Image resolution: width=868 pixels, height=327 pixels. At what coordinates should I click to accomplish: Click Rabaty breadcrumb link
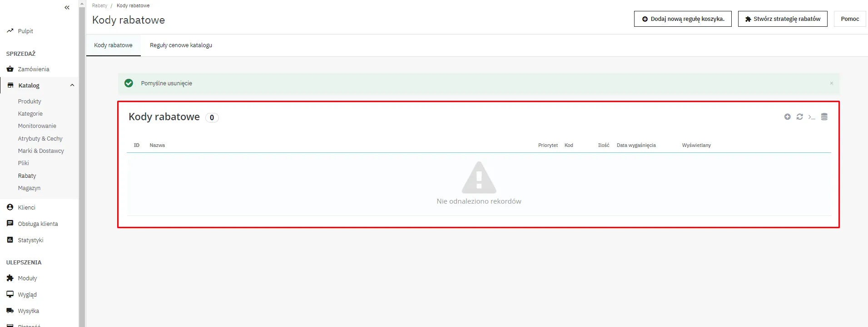coord(99,6)
